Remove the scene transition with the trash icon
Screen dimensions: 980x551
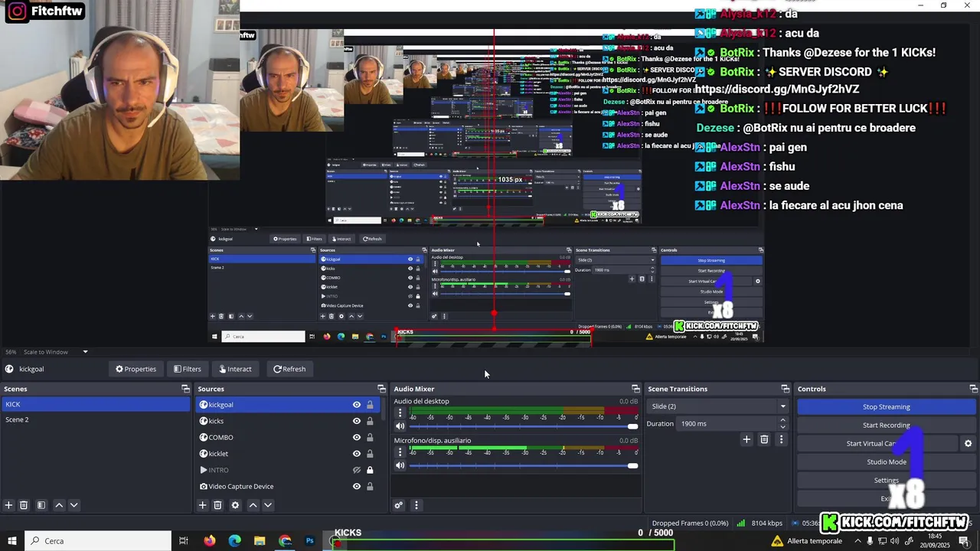coord(764,439)
